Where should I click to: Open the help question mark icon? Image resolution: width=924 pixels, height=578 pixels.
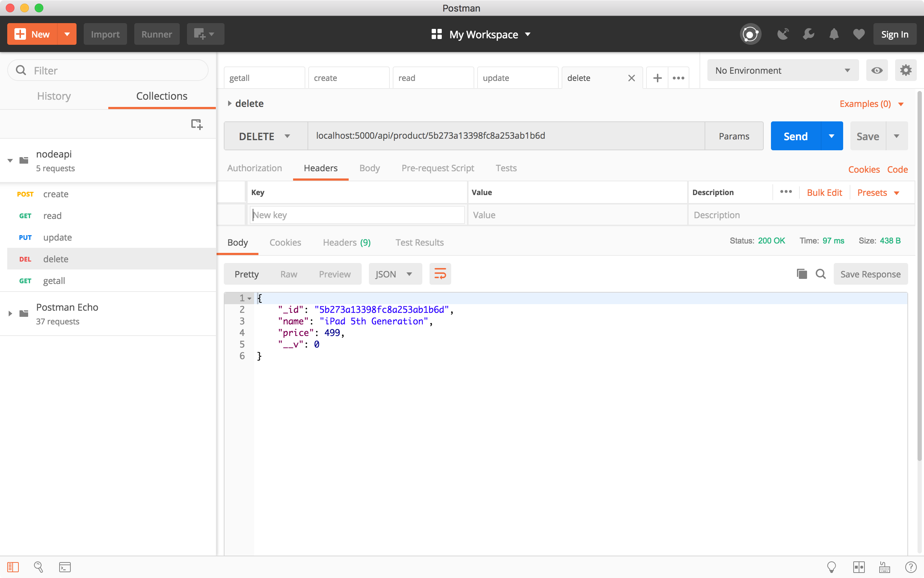(911, 567)
